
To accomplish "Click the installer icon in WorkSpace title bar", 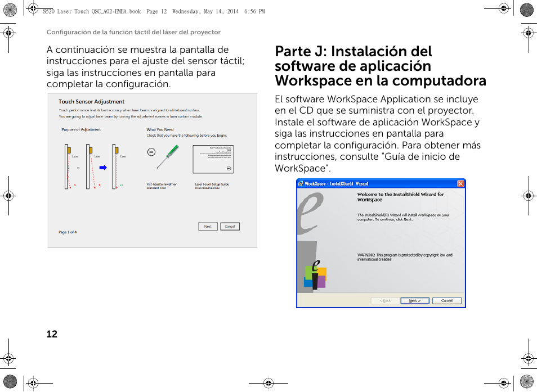I will click(x=301, y=184).
